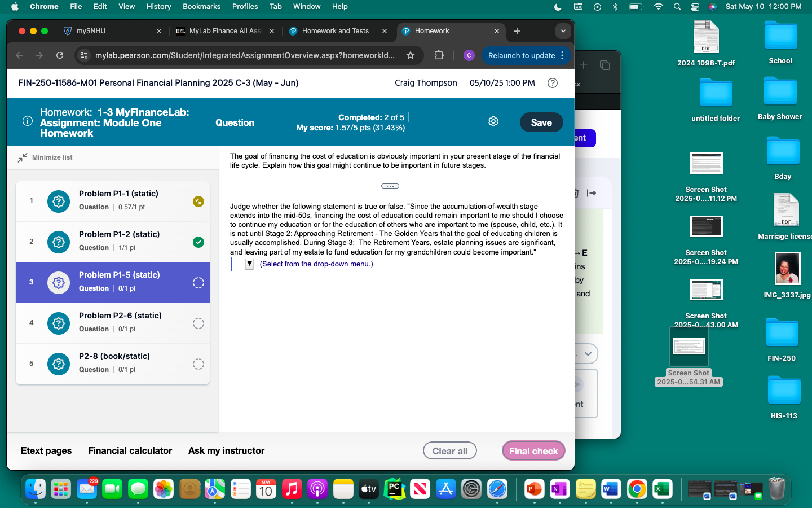The image size is (812, 508).
Task: Open Chrome's tab search chevron
Action: 563,31
